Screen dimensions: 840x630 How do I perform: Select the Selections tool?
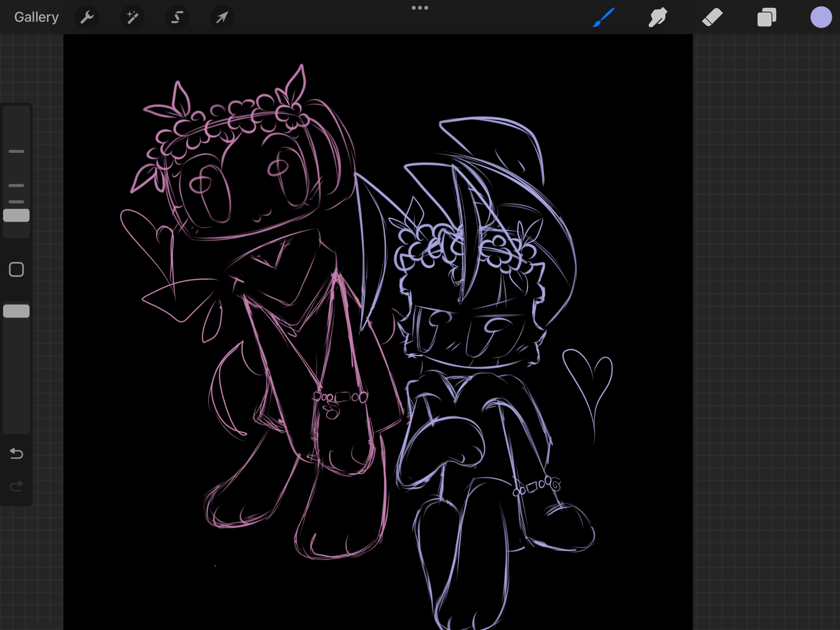click(x=177, y=17)
